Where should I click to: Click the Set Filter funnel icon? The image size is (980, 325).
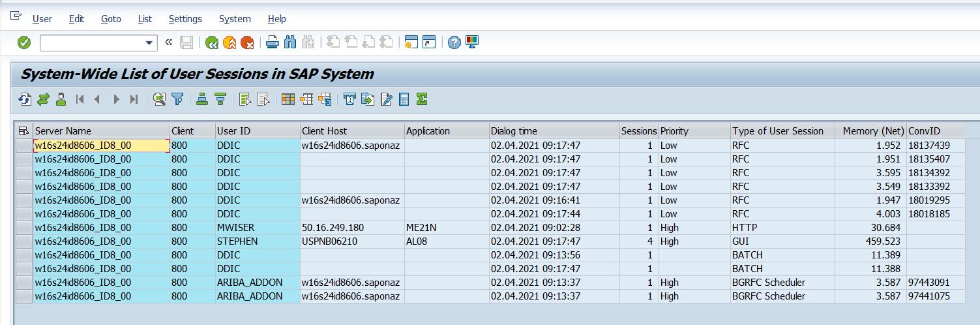click(177, 99)
